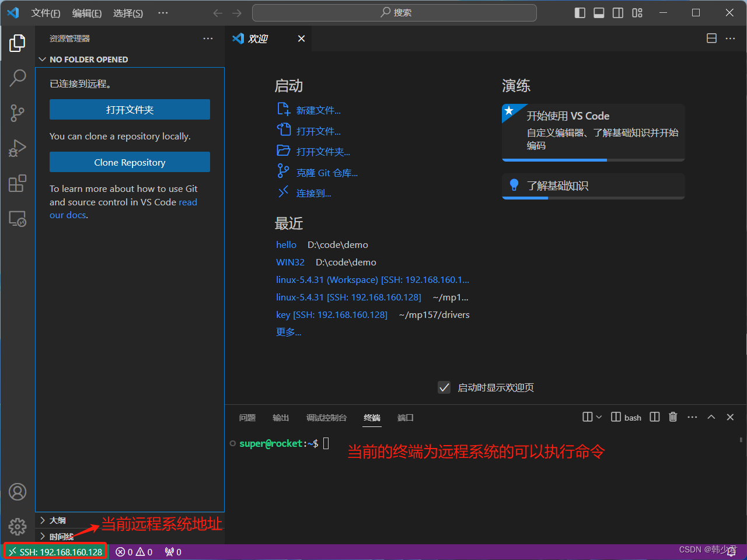Open recent linux-5.4.31 (Workspace) entry

pyautogui.click(x=372, y=279)
